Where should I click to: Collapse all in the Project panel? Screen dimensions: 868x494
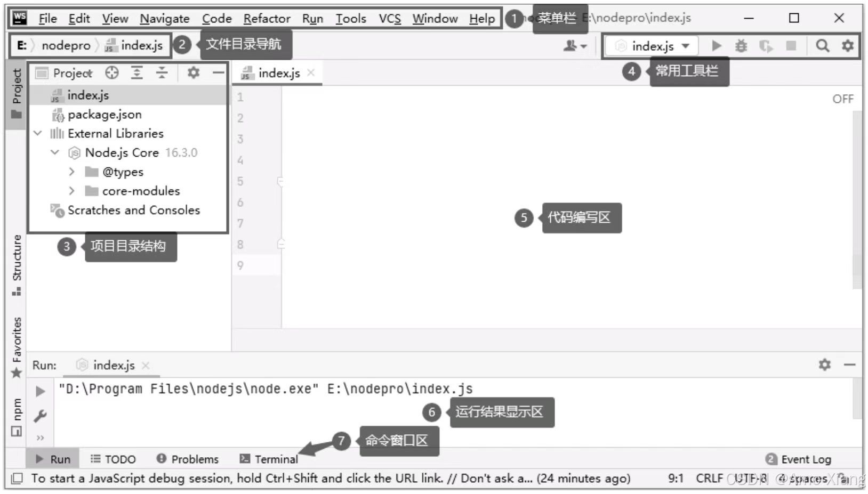(162, 73)
